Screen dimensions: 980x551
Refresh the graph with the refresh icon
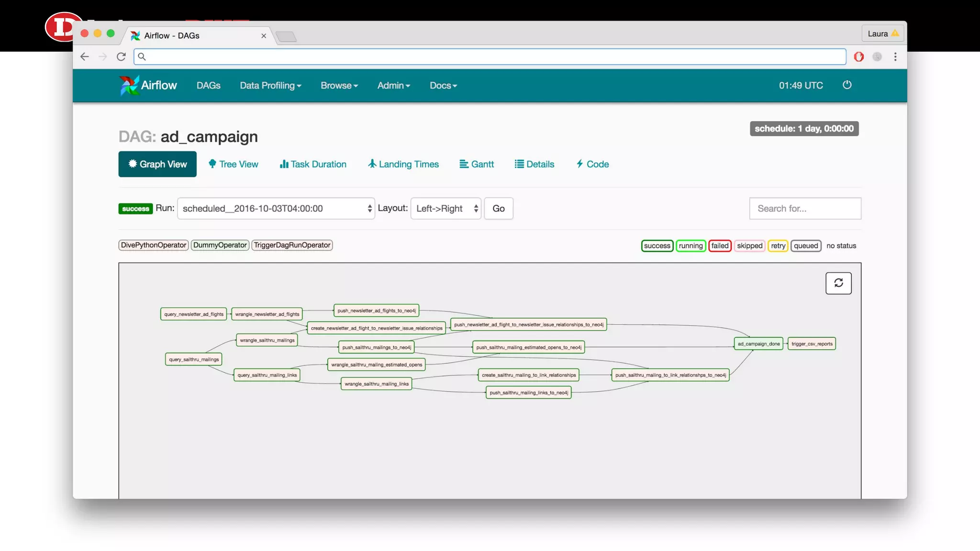(838, 283)
